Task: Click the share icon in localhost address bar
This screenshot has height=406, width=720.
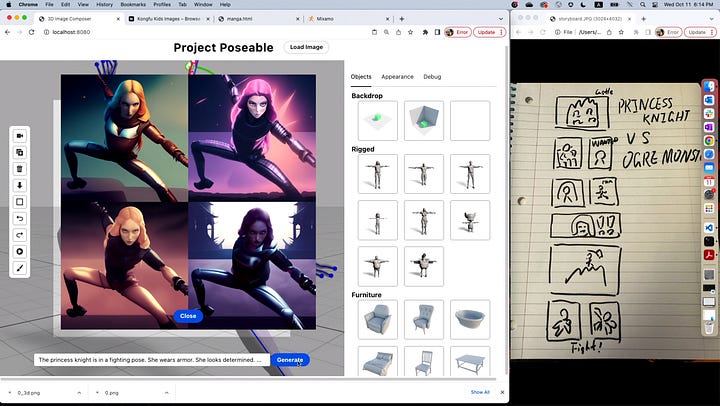Action: pos(399,32)
